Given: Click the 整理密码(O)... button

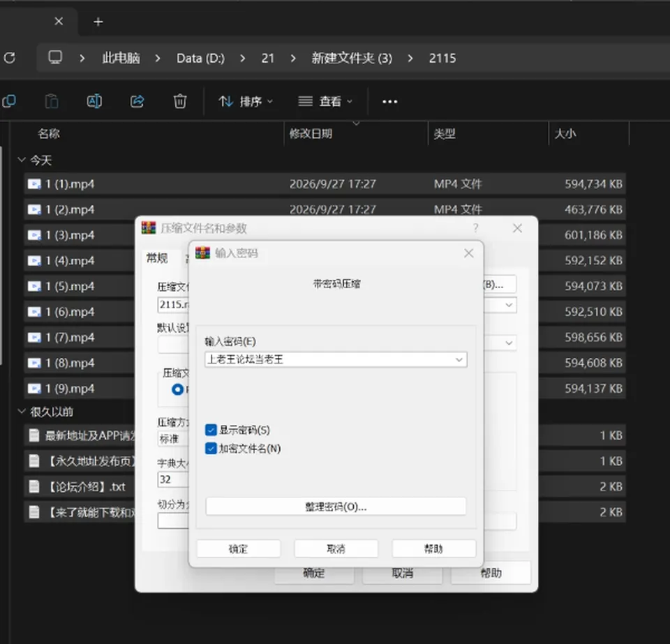Looking at the screenshot, I should pos(336,507).
